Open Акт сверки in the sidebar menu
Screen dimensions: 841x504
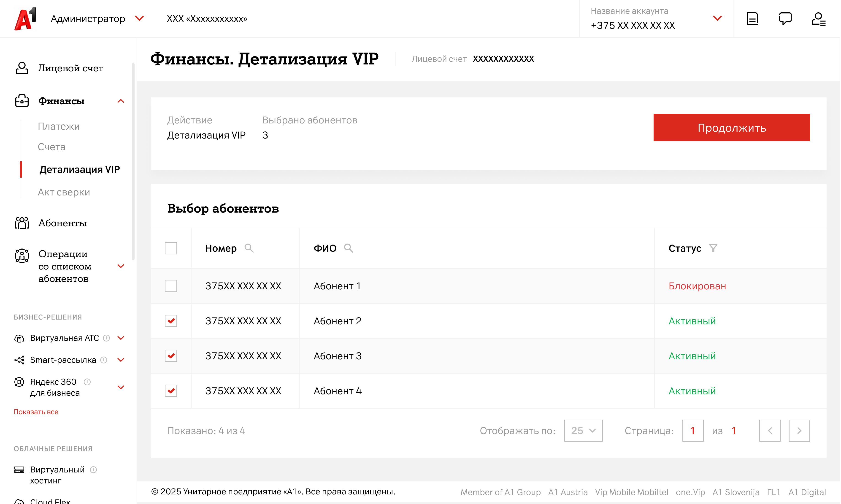click(64, 192)
